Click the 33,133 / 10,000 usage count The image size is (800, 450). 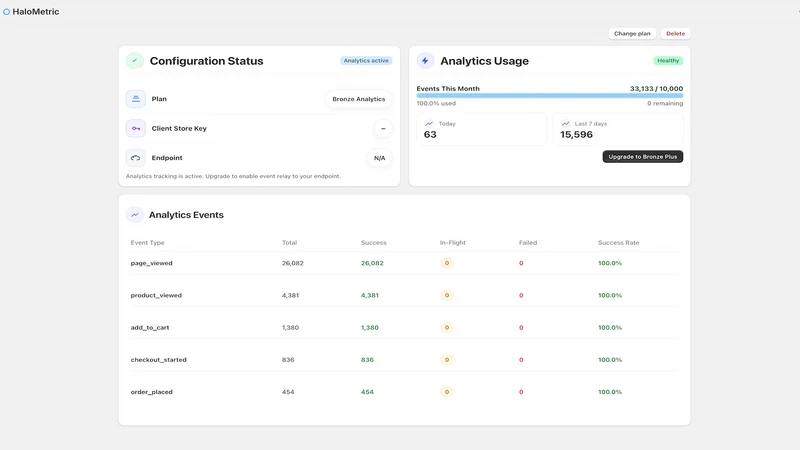(656, 89)
